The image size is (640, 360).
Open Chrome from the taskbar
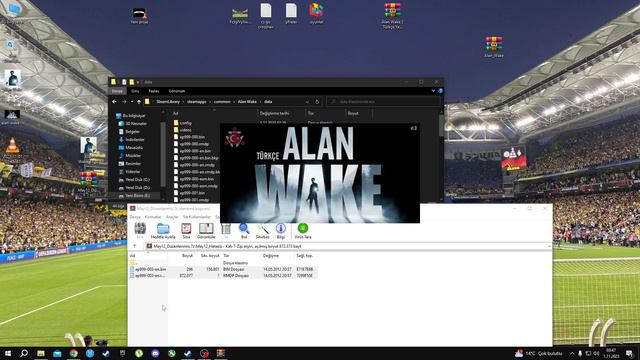pos(73,353)
